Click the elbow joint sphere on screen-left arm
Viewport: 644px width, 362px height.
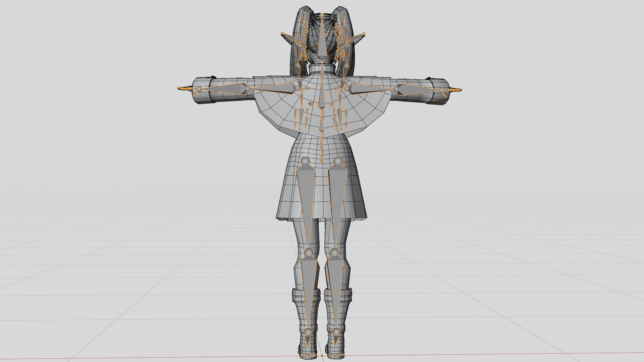point(248,89)
